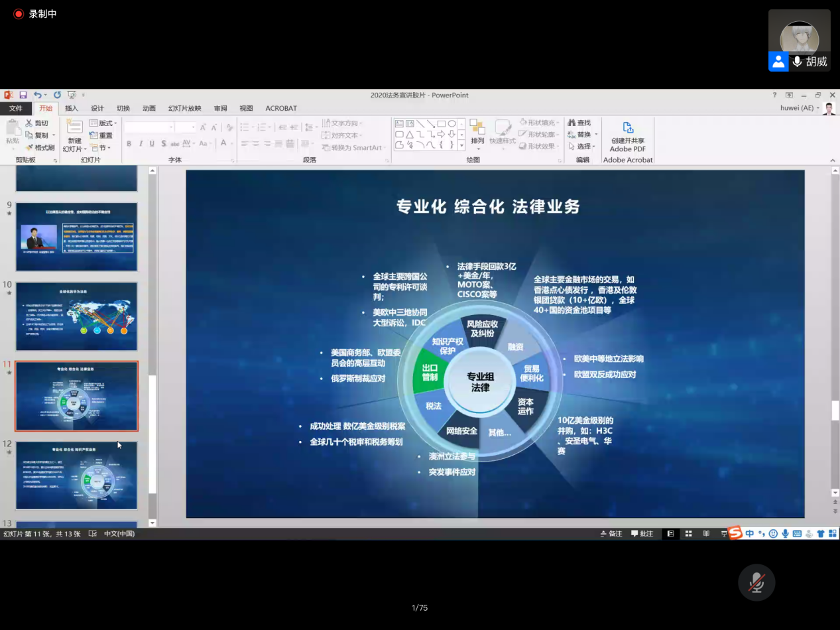Select slide 12 thumbnail in slide panel

[x=76, y=475]
